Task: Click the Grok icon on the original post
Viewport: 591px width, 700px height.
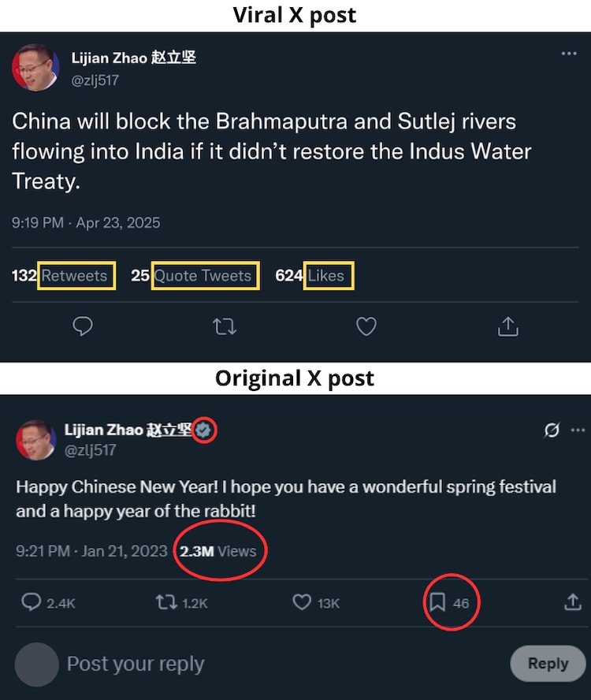Action: [x=552, y=430]
